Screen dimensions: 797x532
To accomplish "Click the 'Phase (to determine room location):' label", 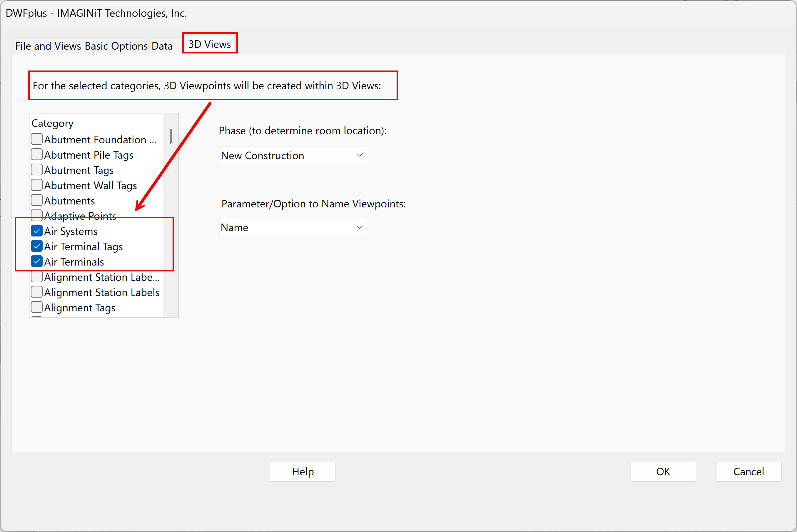I will [x=303, y=131].
